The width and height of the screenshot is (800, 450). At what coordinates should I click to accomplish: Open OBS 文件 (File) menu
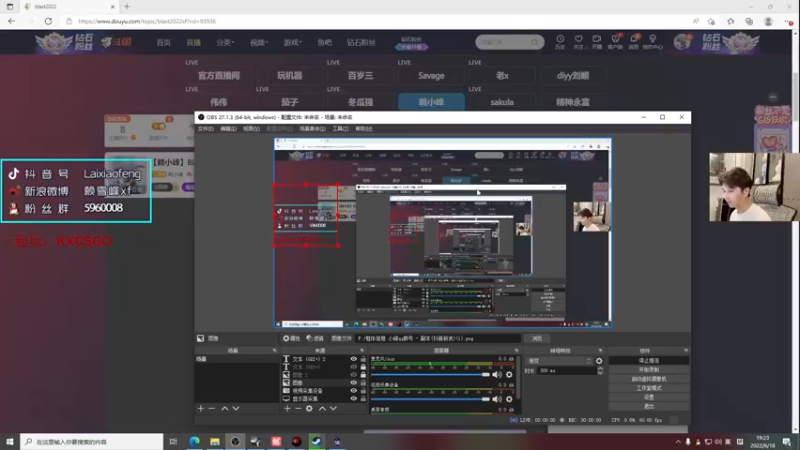206,129
